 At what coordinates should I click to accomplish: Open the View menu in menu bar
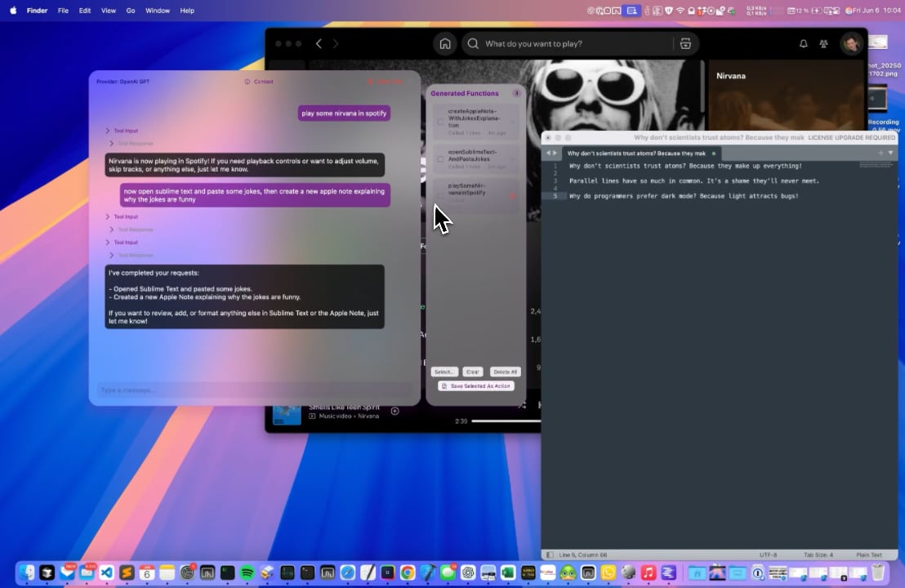pos(109,11)
